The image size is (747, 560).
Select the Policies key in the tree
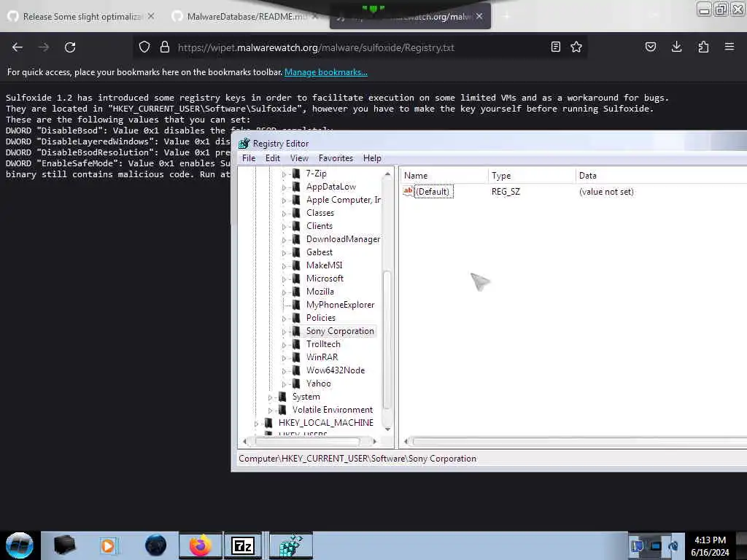pyautogui.click(x=321, y=318)
